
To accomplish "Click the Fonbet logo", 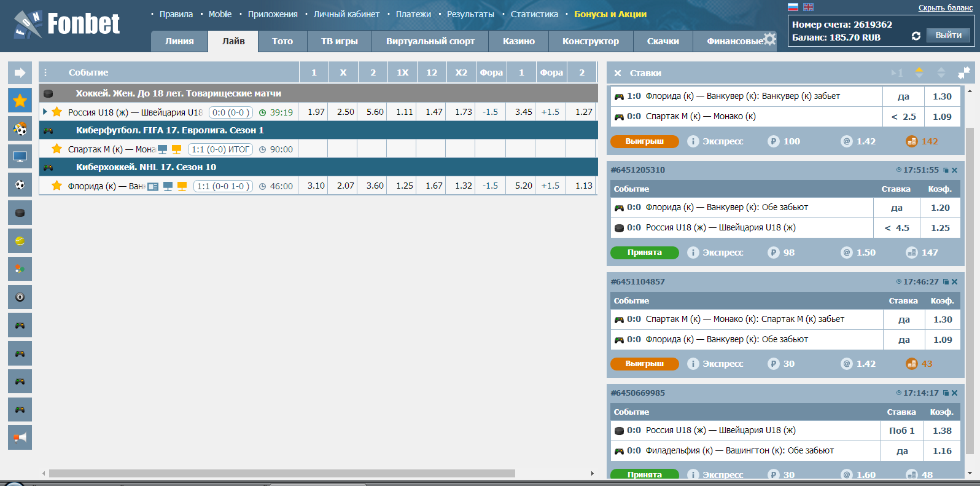I will 66,25.
